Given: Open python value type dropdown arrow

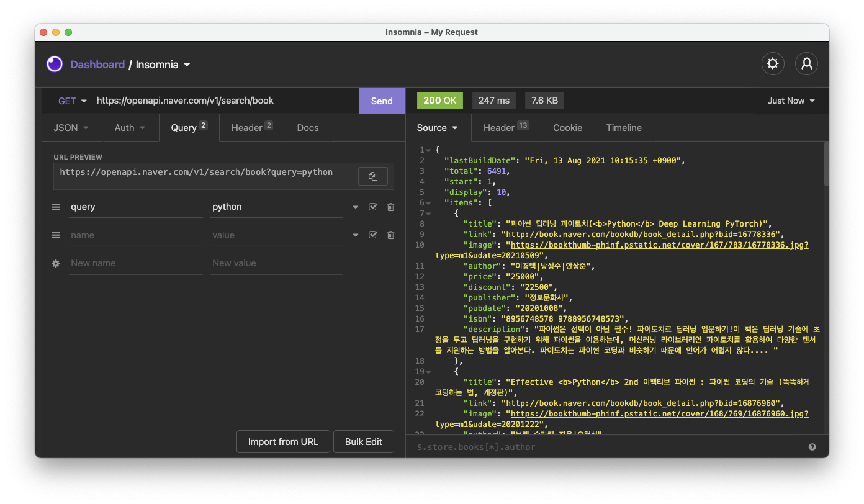Looking at the screenshot, I should click(356, 207).
